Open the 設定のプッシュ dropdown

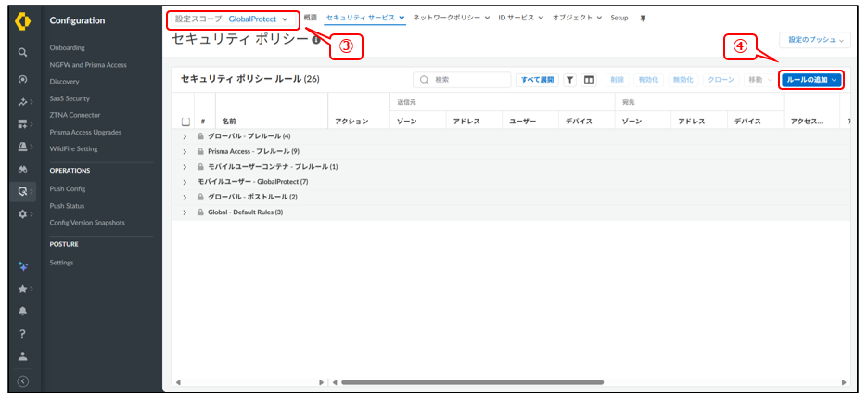815,40
